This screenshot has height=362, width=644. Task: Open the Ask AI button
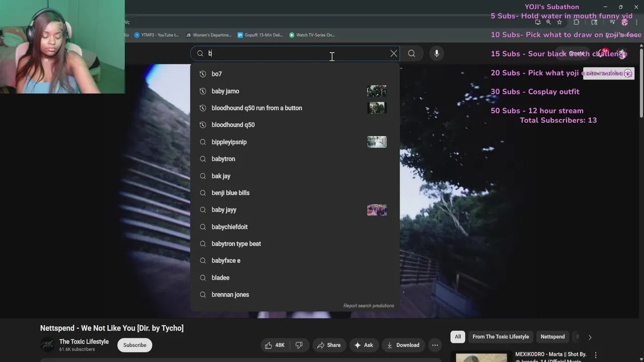(x=363, y=345)
